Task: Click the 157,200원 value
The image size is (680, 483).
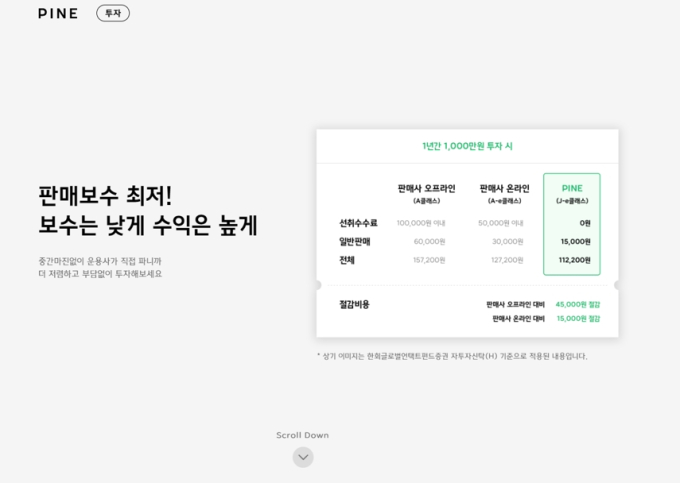Action: (429, 260)
